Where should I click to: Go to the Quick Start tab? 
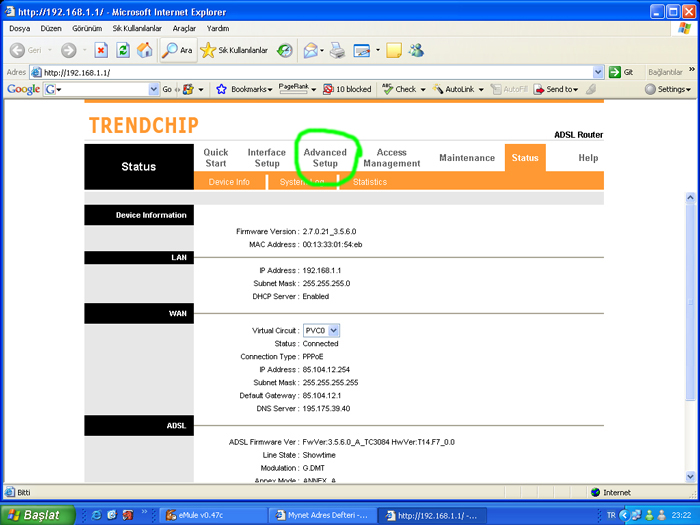(x=216, y=158)
